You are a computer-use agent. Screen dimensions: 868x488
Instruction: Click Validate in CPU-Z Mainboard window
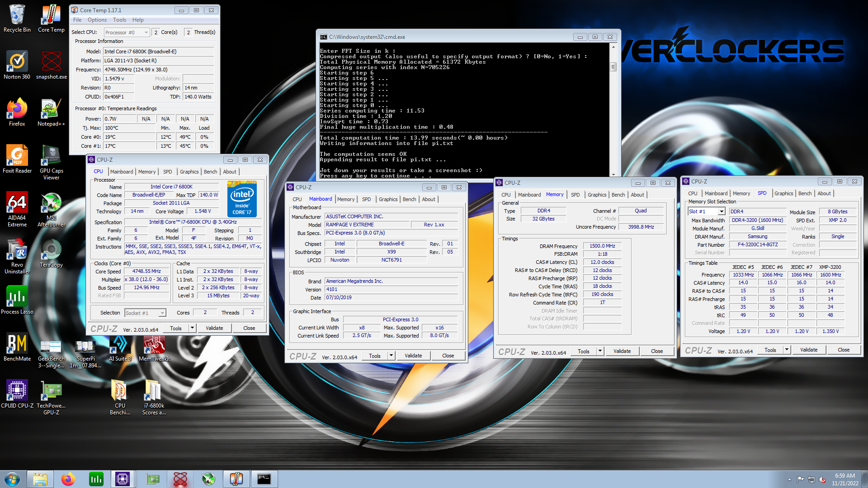413,356
